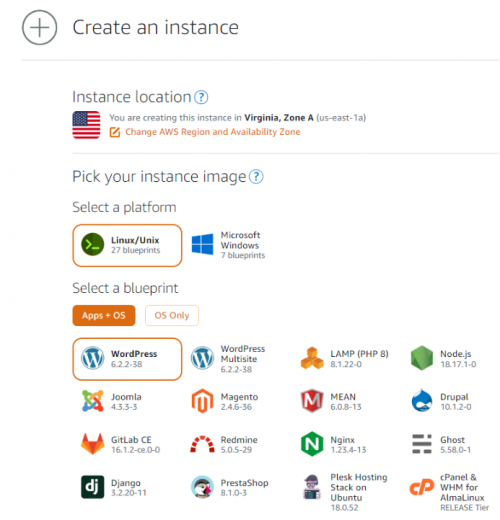
Task: Click cPanel & WHM for AlmaLinux text
Action: (462, 487)
